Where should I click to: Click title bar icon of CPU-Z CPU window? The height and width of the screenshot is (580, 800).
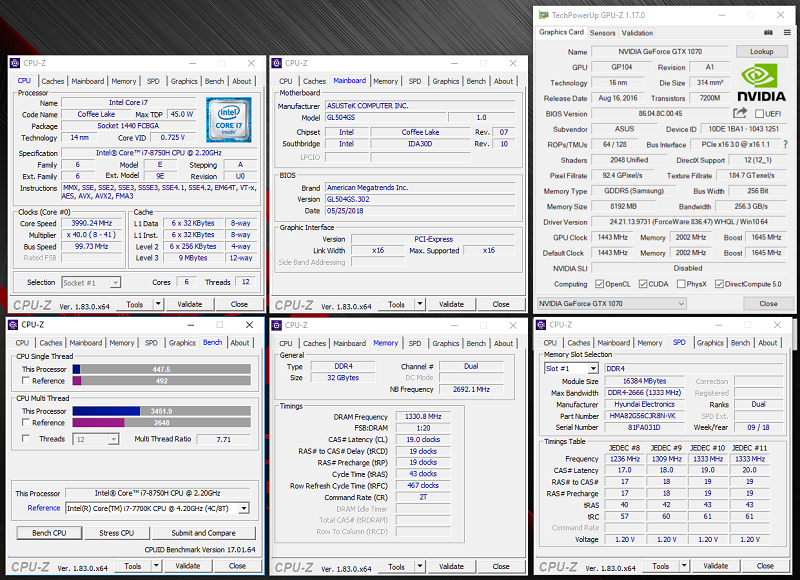click(15, 63)
